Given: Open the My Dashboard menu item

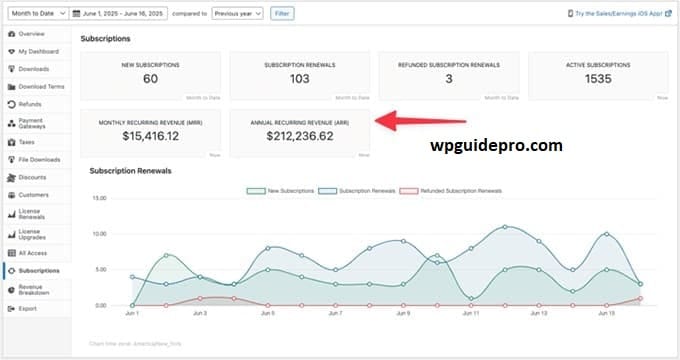Looking at the screenshot, I should [x=38, y=52].
